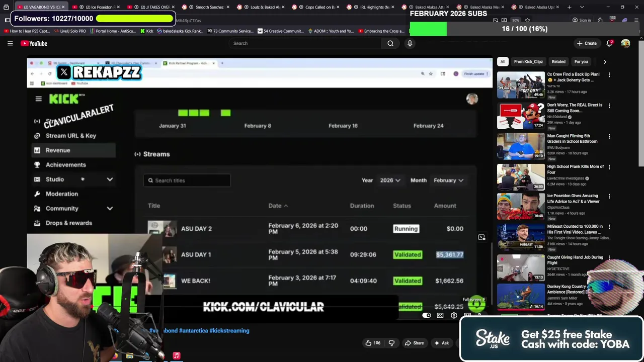Image resolution: width=644 pixels, height=362 pixels.
Task: Open options for Ice Poseidon Advice video
Action: [609, 196]
